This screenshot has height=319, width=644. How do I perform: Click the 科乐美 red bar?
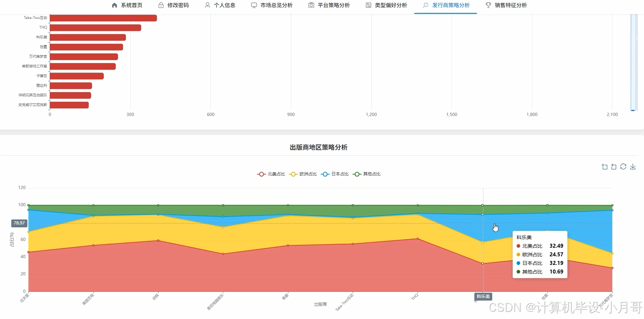(88, 37)
